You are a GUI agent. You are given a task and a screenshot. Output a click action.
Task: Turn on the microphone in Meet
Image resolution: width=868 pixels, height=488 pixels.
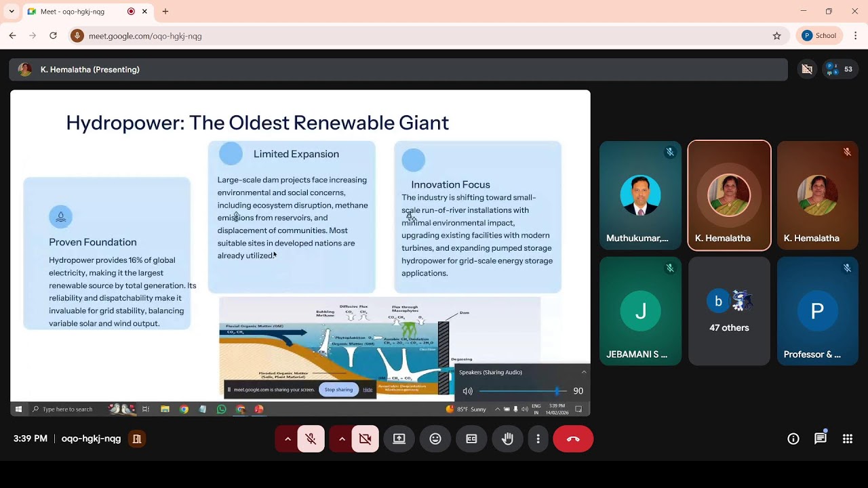[311, 439]
